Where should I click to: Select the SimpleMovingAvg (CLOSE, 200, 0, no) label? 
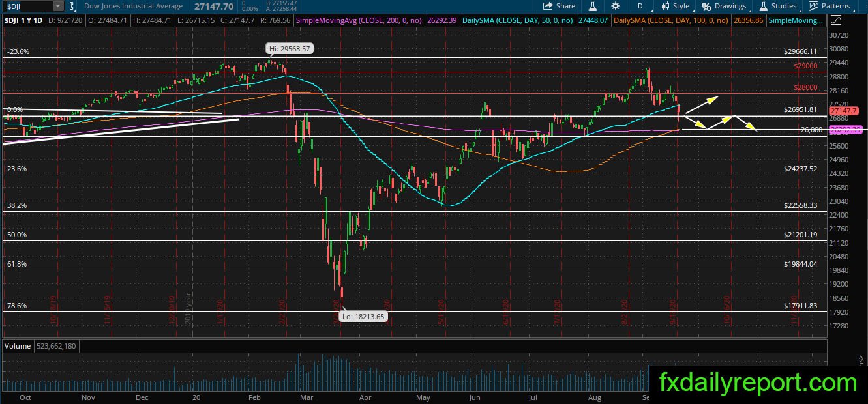(x=360, y=21)
